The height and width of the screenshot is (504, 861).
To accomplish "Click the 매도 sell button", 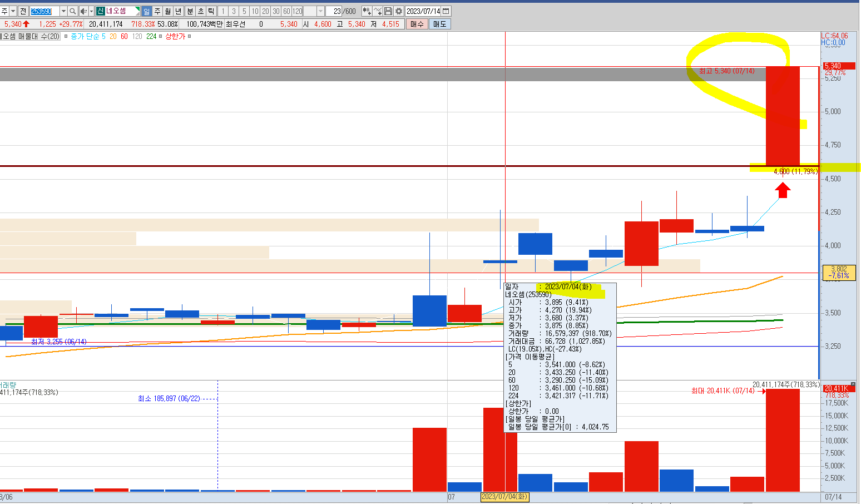I will point(439,24).
